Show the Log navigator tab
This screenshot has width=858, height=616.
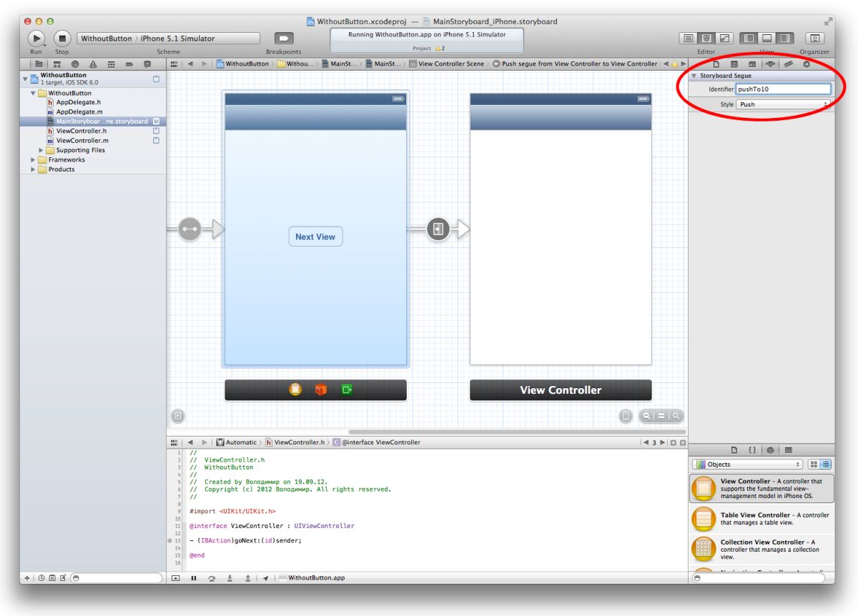pos(147,64)
